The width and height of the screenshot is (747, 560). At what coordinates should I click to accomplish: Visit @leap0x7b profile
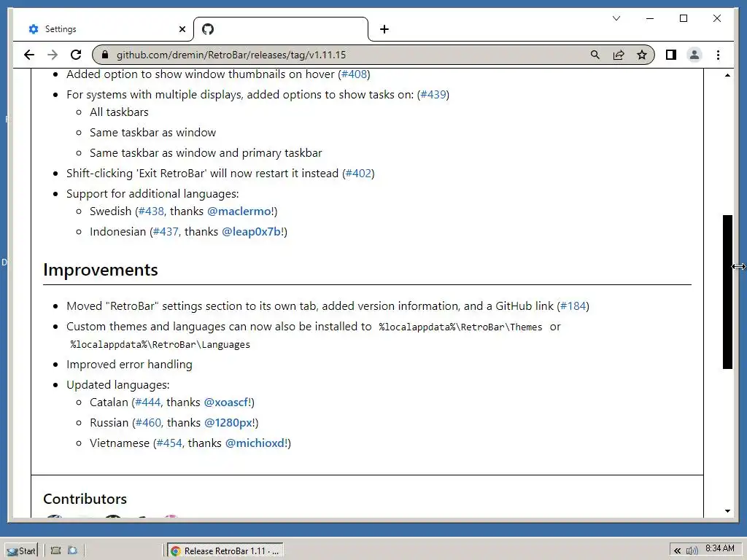pos(252,232)
